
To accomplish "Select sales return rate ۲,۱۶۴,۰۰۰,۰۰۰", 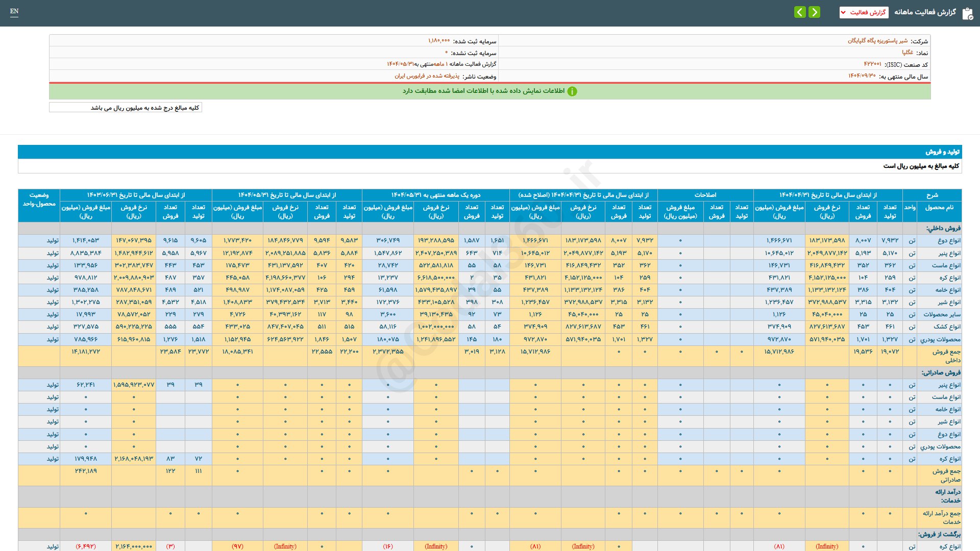I will pos(134,546).
